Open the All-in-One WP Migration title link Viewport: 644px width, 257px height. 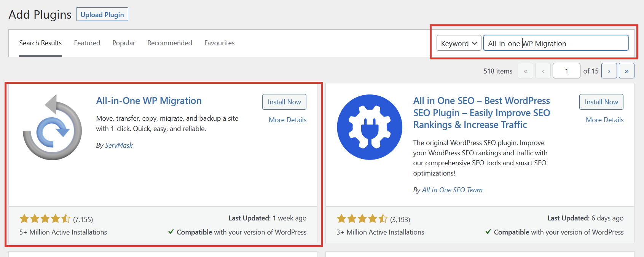(x=149, y=101)
